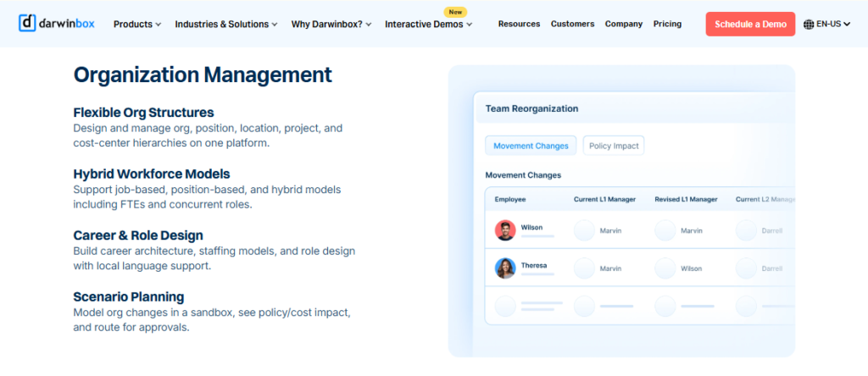
Task: Click Wilson's profile photo
Action: (x=505, y=230)
